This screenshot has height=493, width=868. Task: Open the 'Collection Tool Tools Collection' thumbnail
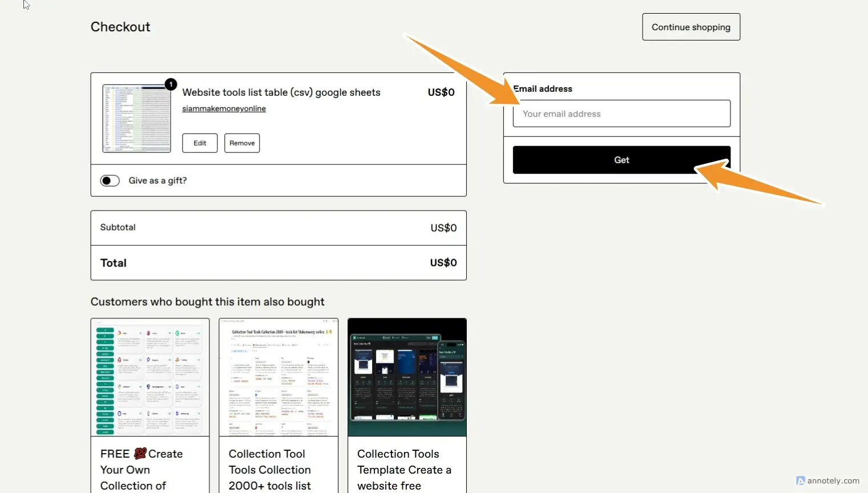tap(278, 378)
